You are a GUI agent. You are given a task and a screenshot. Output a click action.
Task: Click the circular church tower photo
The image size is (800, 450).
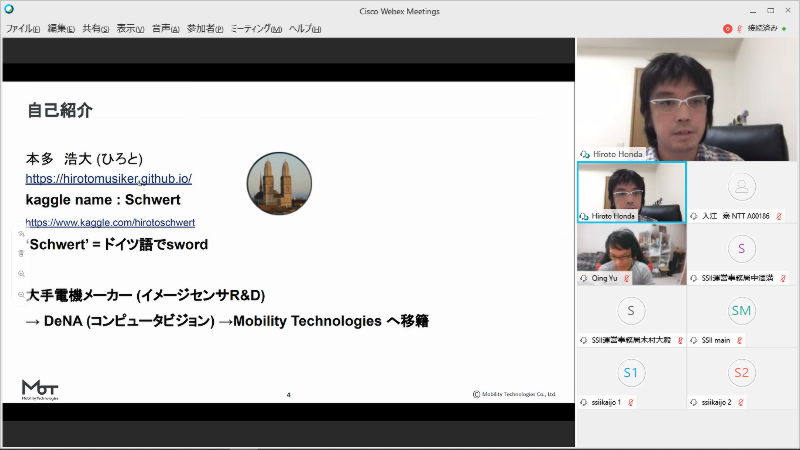pos(279,183)
